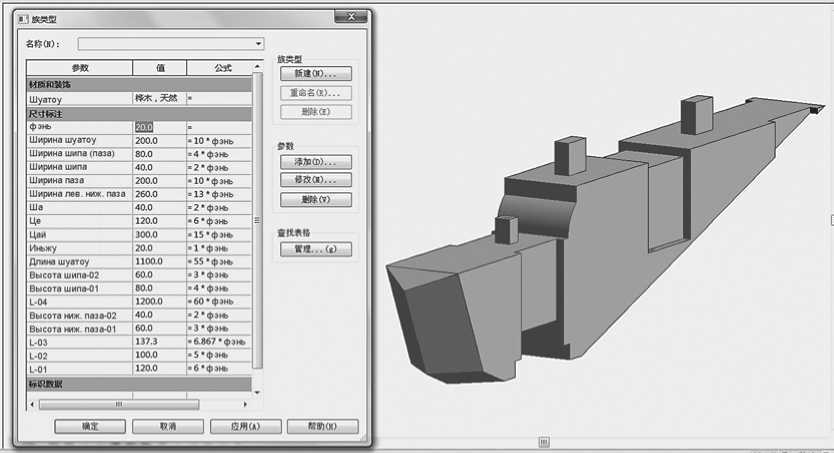Viewport: 834px width, 453px height.
Task: Close the 族类型 dialog window
Action: pos(351,17)
